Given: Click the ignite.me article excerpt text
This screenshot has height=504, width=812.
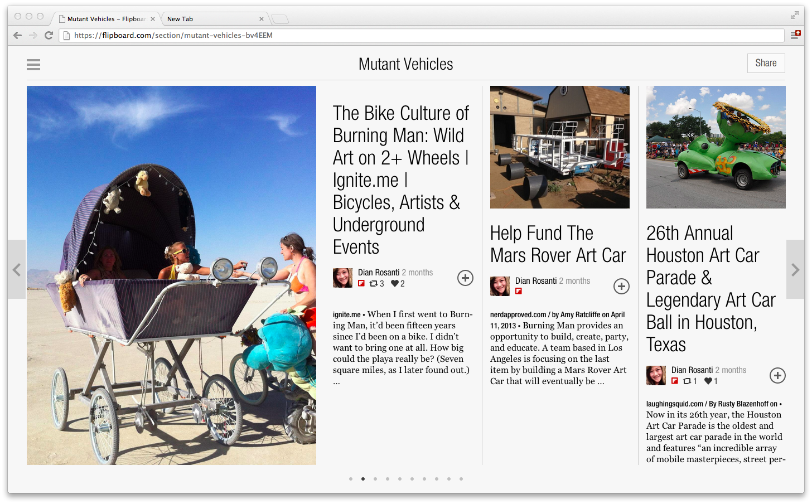Looking at the screenshot, I should pos(403,348).
